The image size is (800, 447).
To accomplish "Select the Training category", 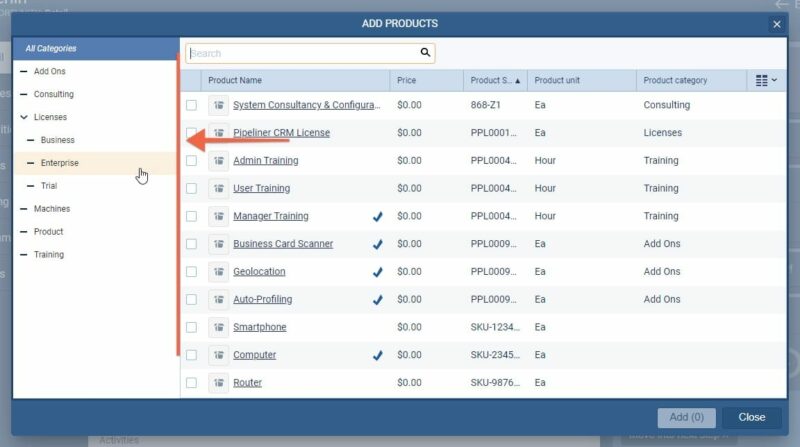I will [x=49, y=255].
